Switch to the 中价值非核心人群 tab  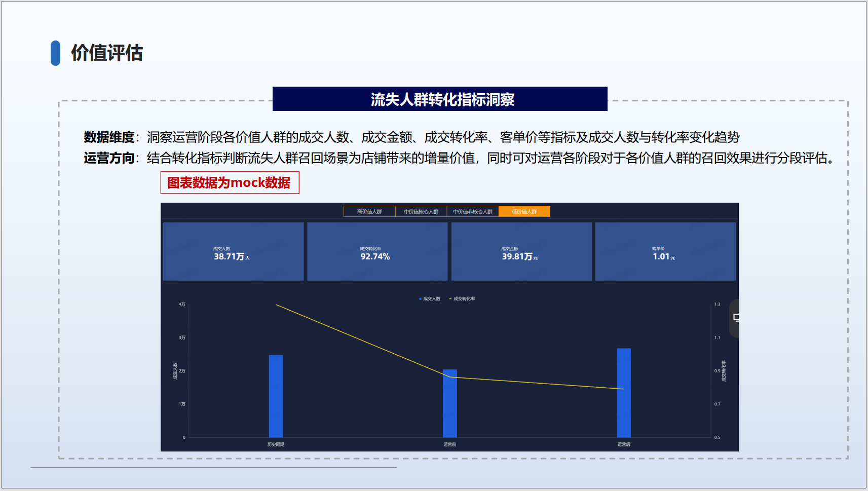pos(473,211)
